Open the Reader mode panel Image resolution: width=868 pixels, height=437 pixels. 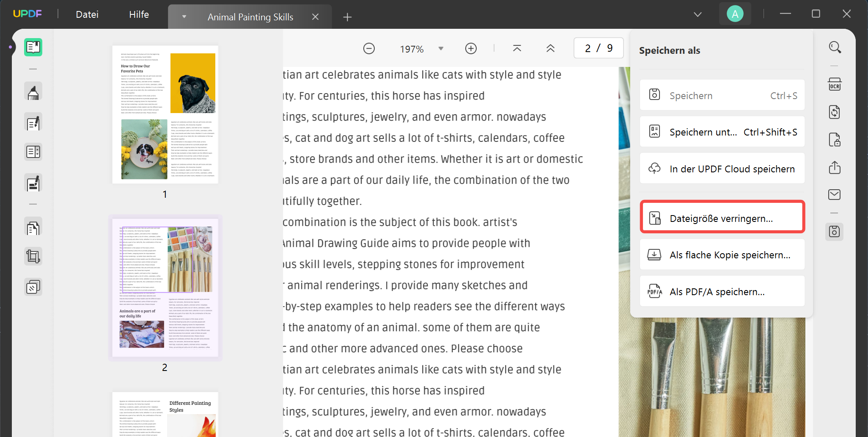[x=33, y=47]
